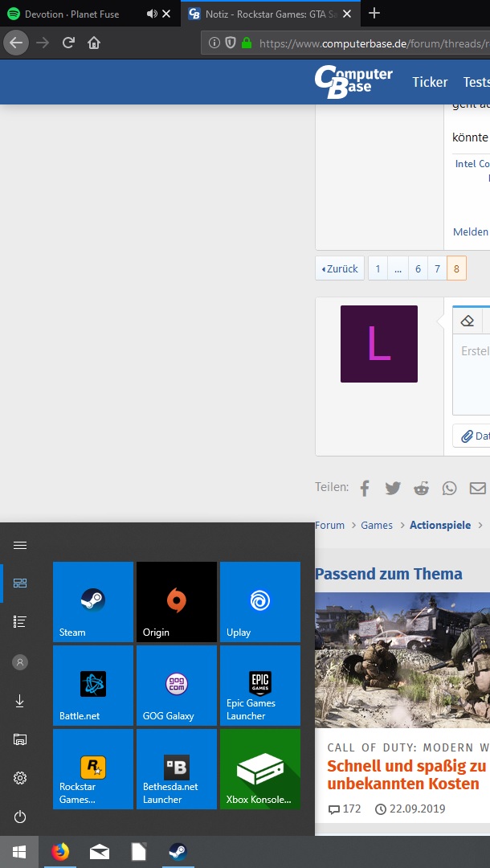Switch to the Devotion · Planet Fuse tab

72,14
